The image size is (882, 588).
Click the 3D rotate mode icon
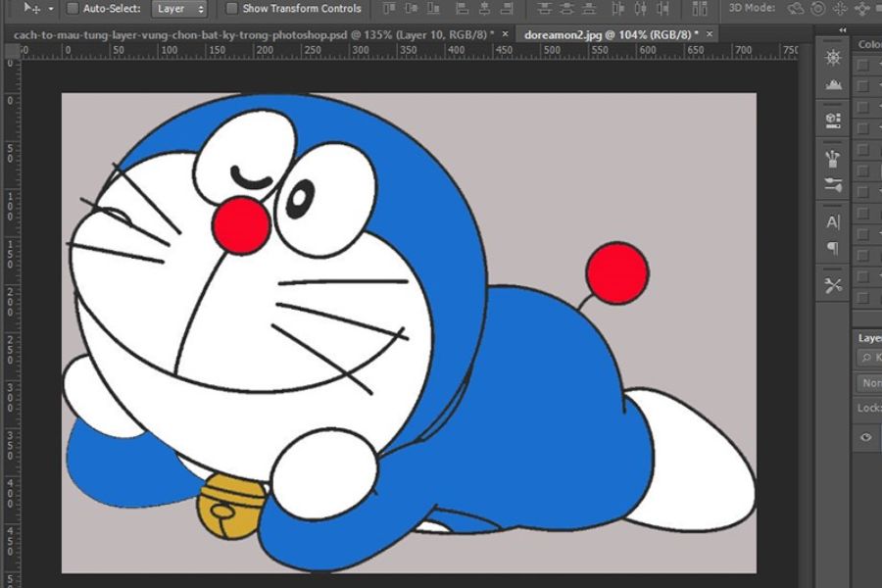(x=796, y=9)
